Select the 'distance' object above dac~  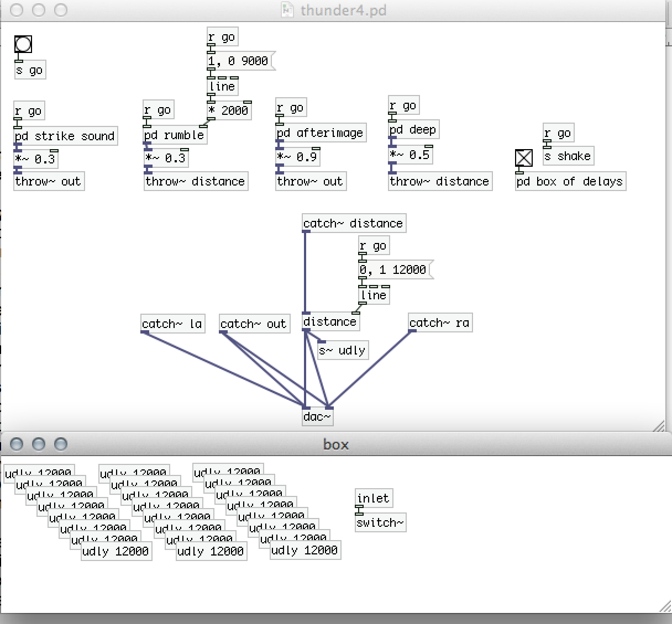[330, 321]
